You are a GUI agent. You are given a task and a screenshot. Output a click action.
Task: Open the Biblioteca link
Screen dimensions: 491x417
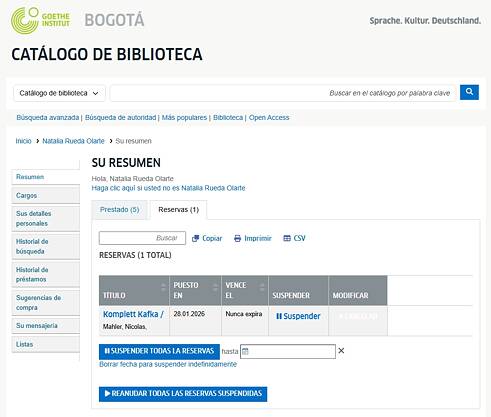(x=228, y=117)
